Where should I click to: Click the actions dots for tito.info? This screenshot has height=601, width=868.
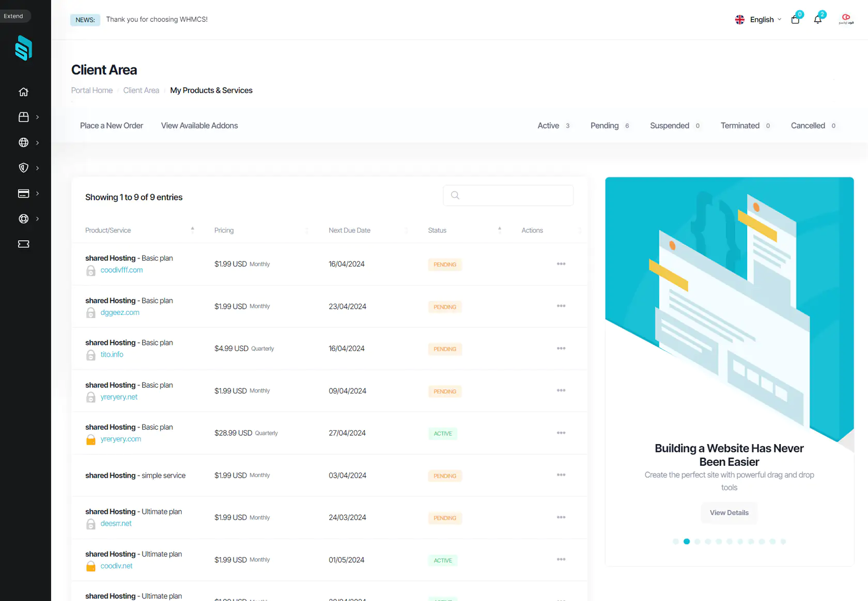click(x=561, y=349)
